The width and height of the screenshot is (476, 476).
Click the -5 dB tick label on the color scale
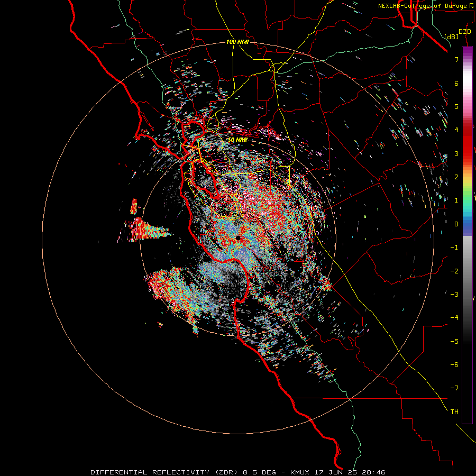[454, 342]
